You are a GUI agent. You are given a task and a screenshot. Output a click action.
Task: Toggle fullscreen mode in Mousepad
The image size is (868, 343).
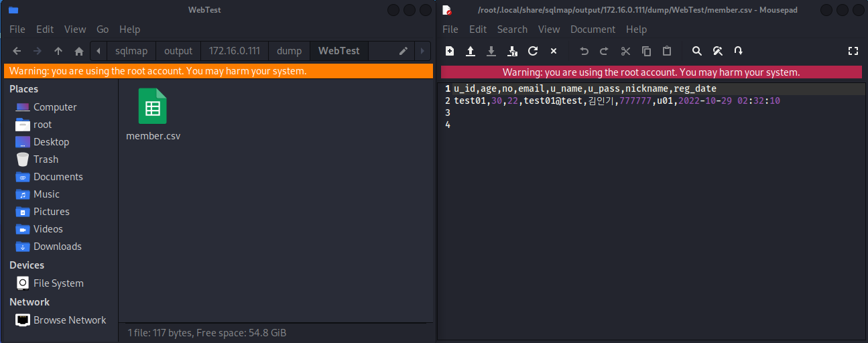click(x=853, y=51)
